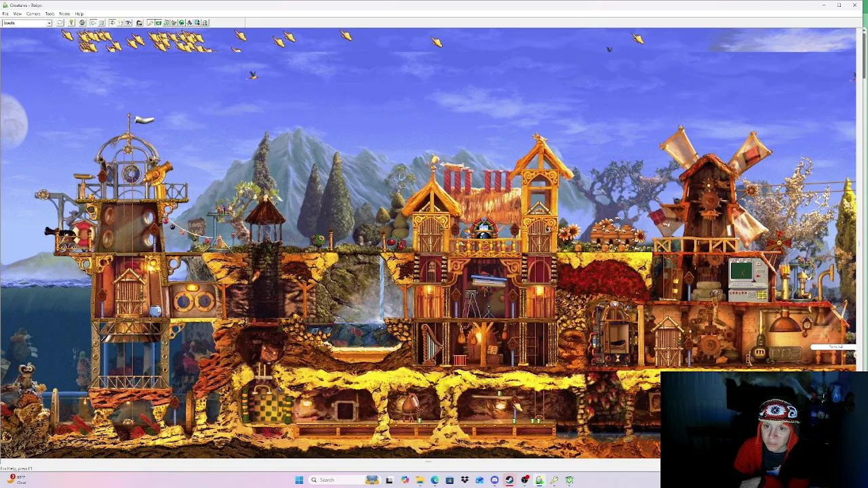
Task: Open Microsoft Edge from the taskbar
Action: [435, 480]
